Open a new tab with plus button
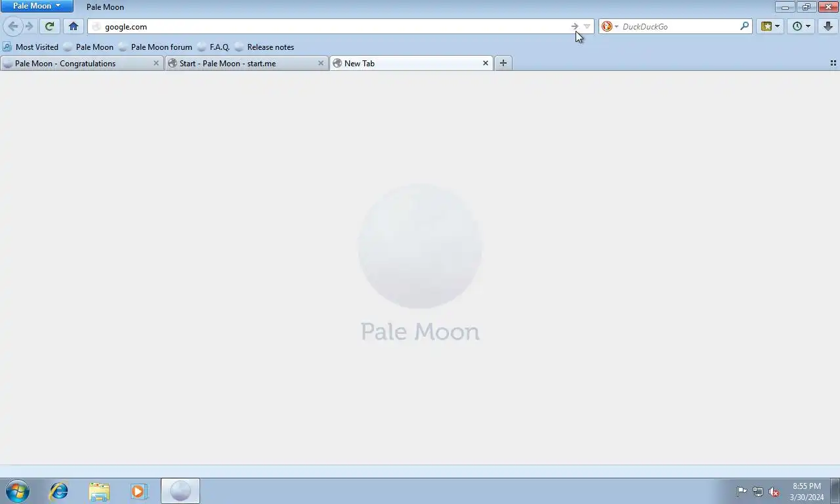Screen dimensions: 840x504 [x=503, y=63]
